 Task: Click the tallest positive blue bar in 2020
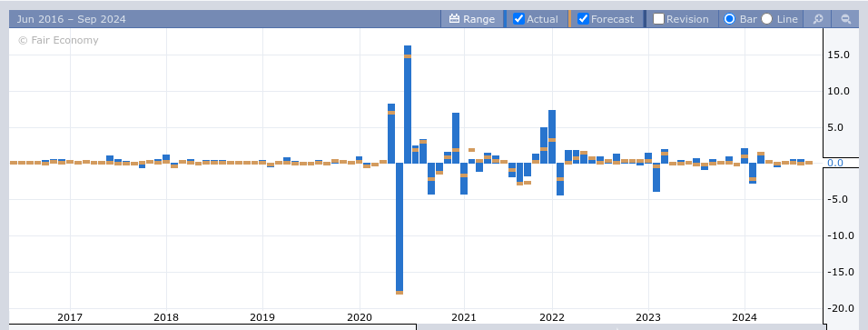[408, 105]
